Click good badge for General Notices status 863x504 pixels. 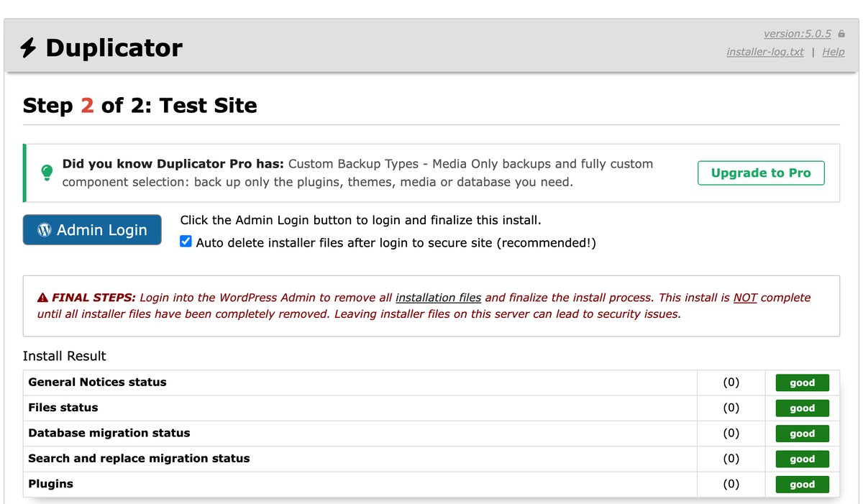tap(802, 382)
